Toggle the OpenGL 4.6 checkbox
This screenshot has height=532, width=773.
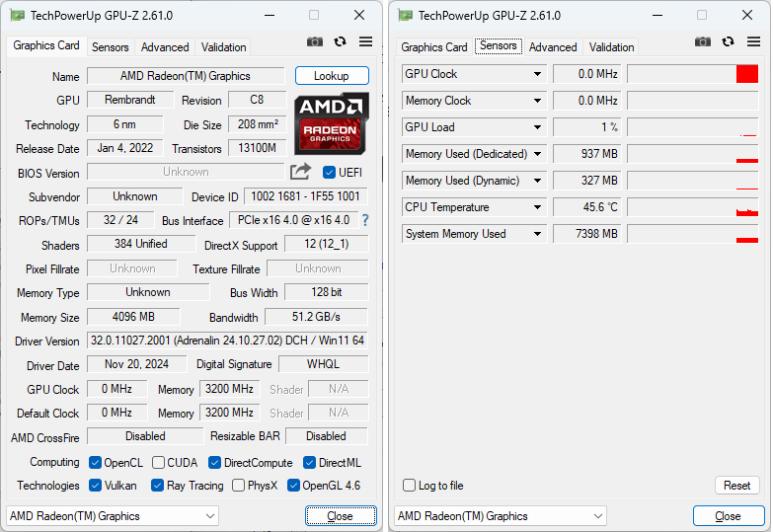pyautogui.click(x=293, y=486)
